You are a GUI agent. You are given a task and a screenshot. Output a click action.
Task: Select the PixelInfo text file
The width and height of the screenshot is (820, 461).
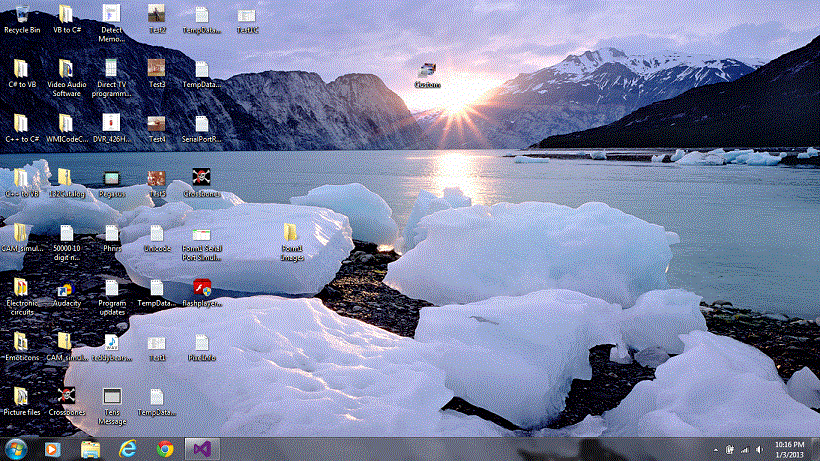tap(201, 348)
